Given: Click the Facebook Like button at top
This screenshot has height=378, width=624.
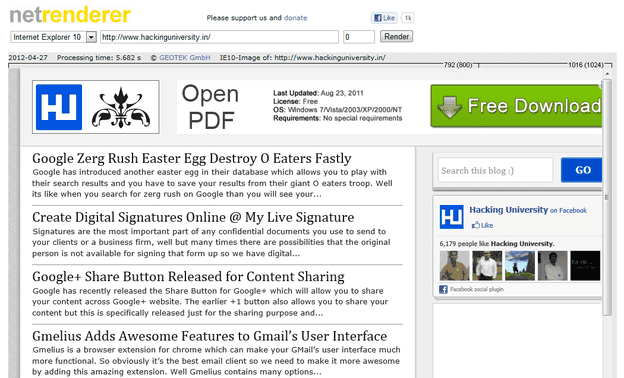Looking at the screenshot, I should 384,18.
